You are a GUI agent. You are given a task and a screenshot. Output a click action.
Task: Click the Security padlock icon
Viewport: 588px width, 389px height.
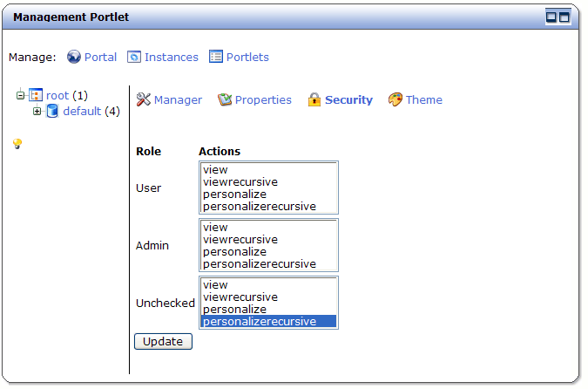(x=314, y=99)
